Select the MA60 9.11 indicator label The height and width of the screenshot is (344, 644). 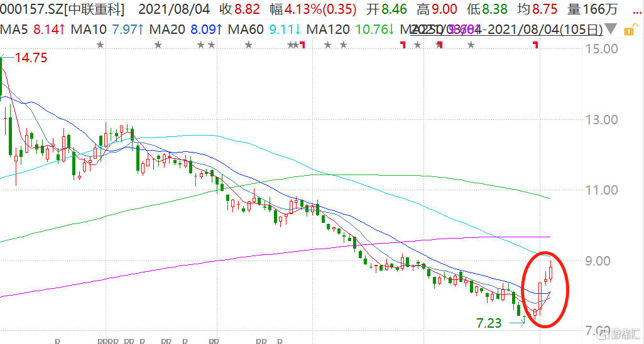tap(265, 29)
